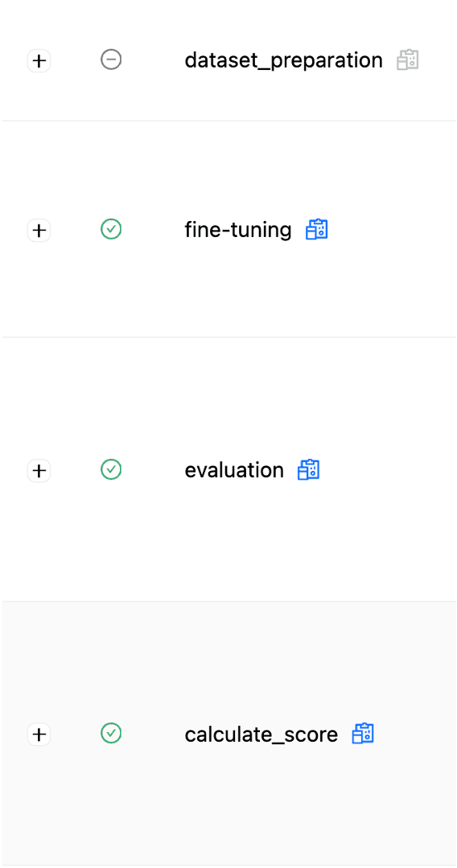Expand the evaluation row with plus button
This screenshot has height=868, width=457.
coord(39,470)
